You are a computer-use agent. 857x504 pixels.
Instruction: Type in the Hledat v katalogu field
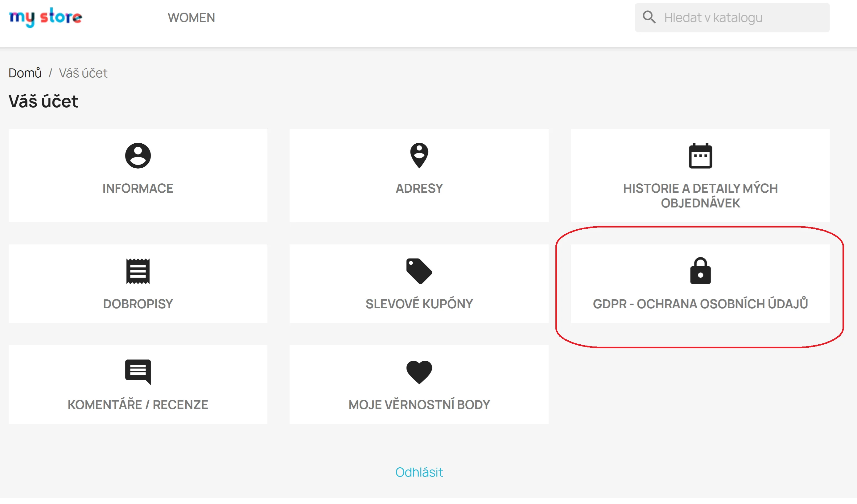click(741, 18)
